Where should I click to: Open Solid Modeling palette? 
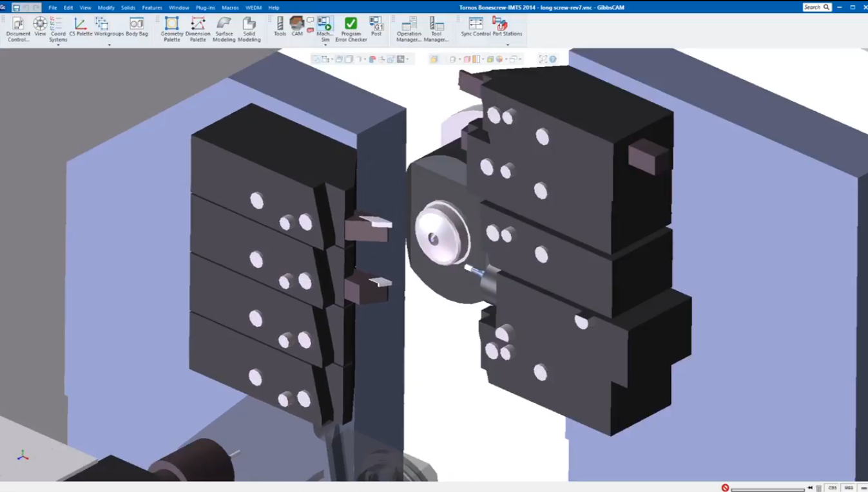pyautogui.click(x=249, y=30)
